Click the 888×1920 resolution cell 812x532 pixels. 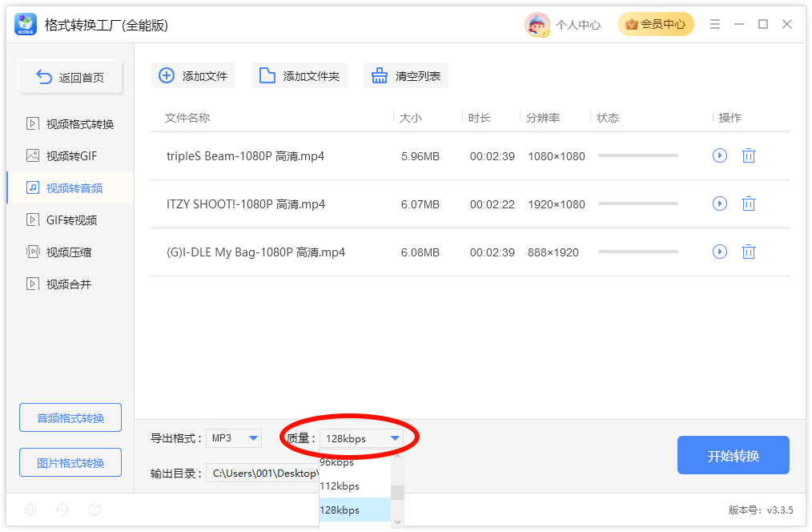pyautogui.click(x=553, y=253)
